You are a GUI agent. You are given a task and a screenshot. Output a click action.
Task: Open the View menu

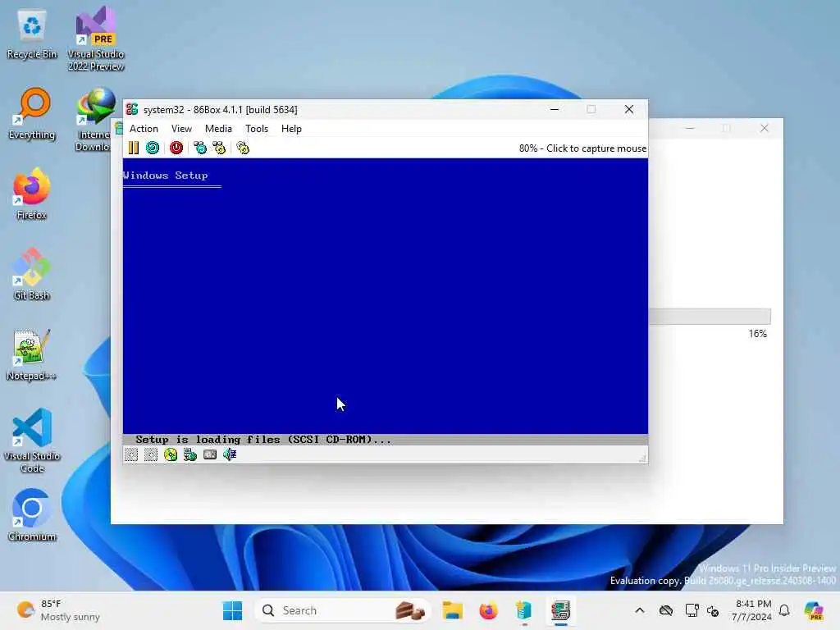181,129
